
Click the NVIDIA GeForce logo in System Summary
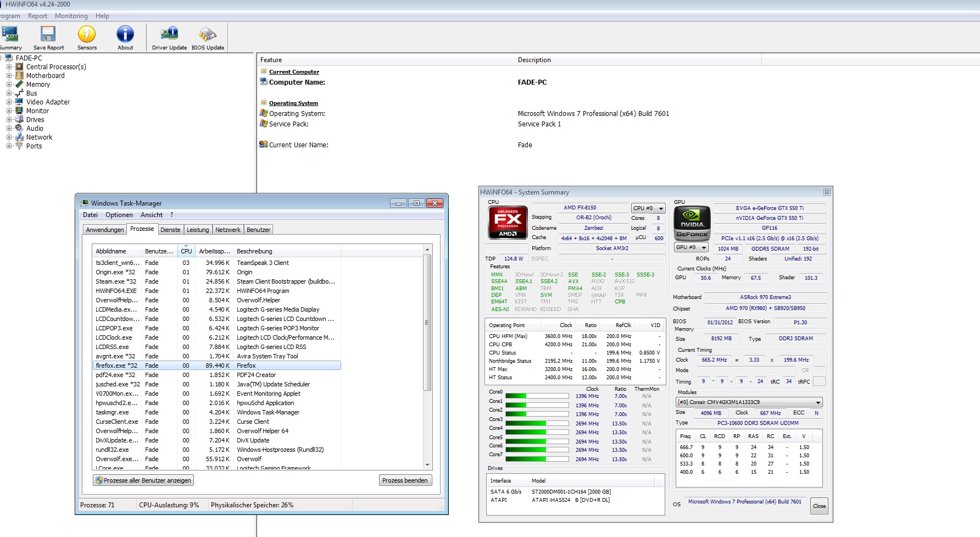(692, 223)
